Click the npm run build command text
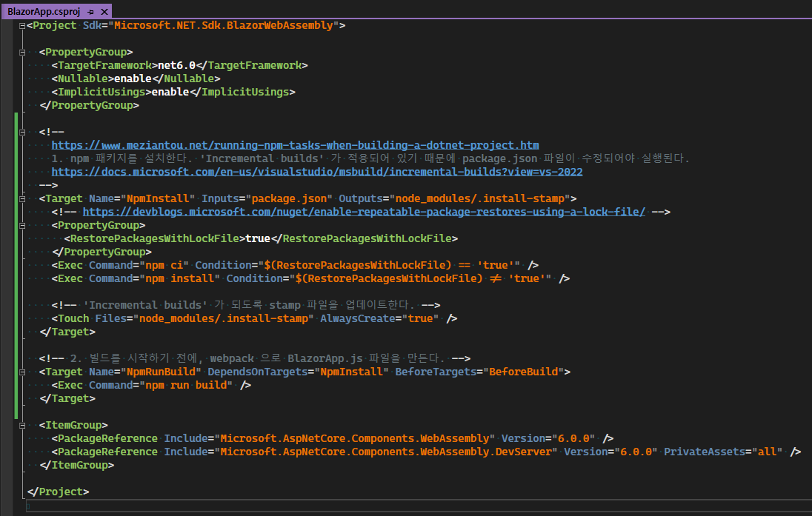Image resolution: width=812 pixels, height=516 pixels. [x=186, y=385]
